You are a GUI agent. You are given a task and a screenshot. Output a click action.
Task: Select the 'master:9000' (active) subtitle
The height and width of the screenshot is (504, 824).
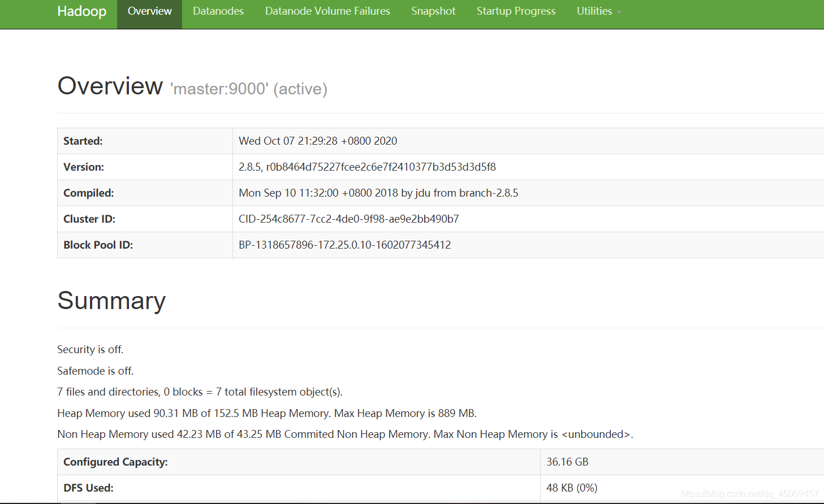coord(248,89)
